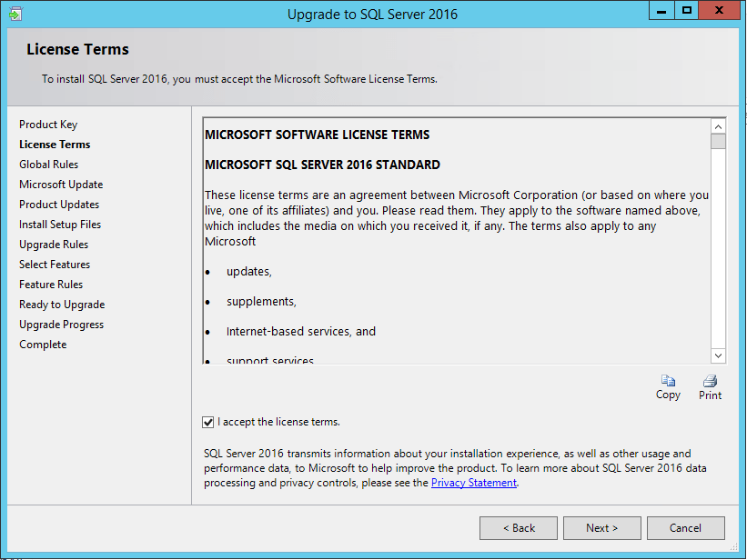The image size is (747, 560).
Task: Click the license text scrollbar thumb
Action: [x=719, y=142]
